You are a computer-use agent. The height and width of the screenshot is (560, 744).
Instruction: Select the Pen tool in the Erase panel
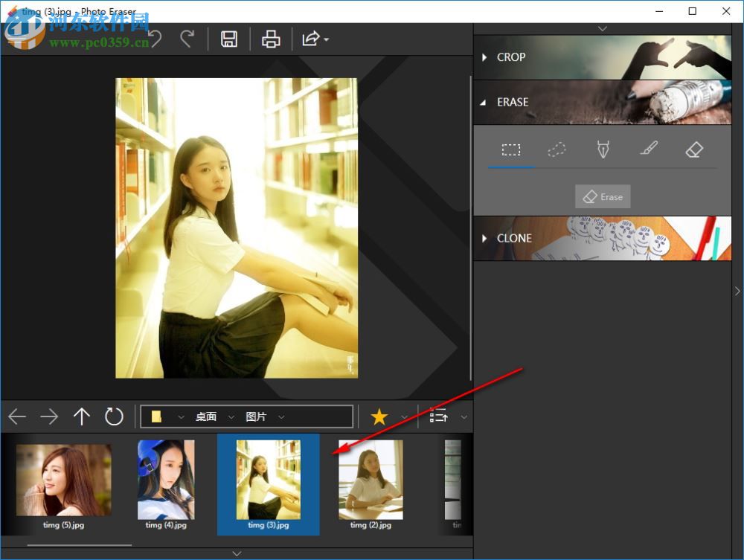tap(603, 149)
